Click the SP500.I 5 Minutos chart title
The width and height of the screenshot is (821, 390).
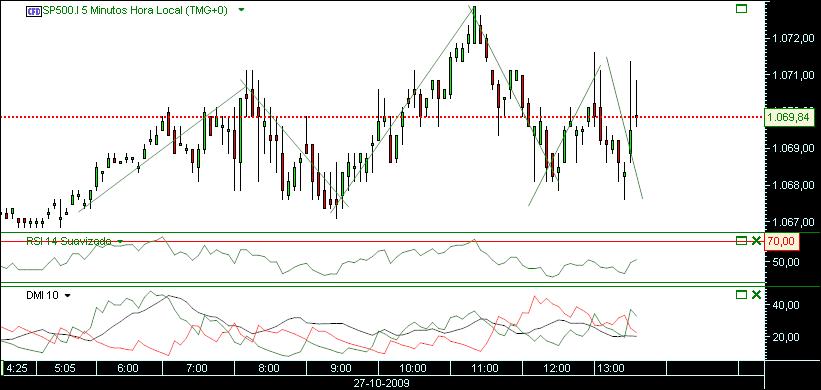(136, 10)
